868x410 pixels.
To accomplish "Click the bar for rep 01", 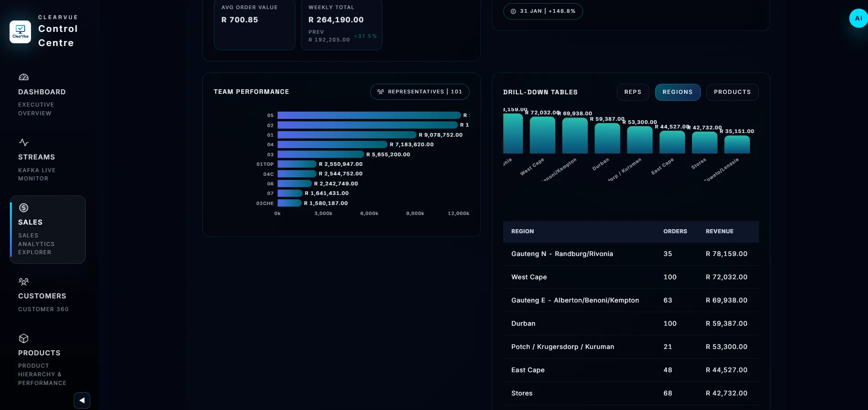I will pyautogui.click(x=347, y=135).
